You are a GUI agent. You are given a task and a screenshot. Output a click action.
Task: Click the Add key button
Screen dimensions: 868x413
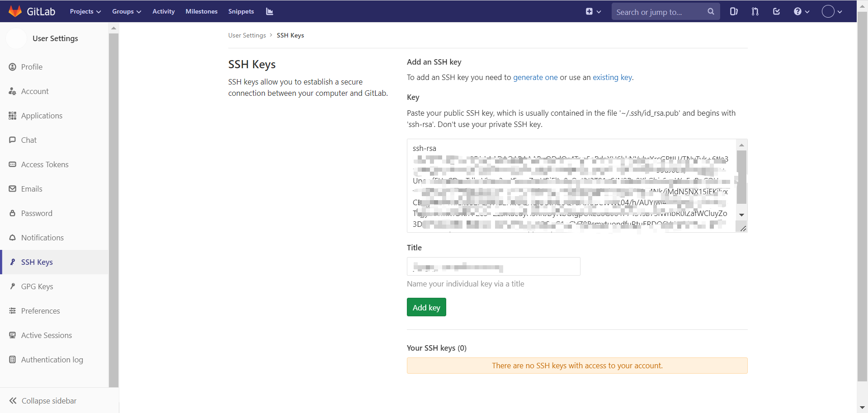coord(426,307)
